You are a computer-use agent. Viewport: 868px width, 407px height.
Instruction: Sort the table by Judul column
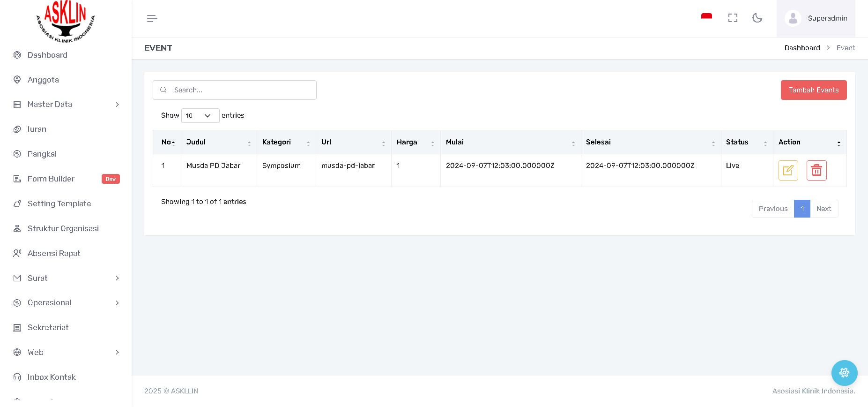218,142
